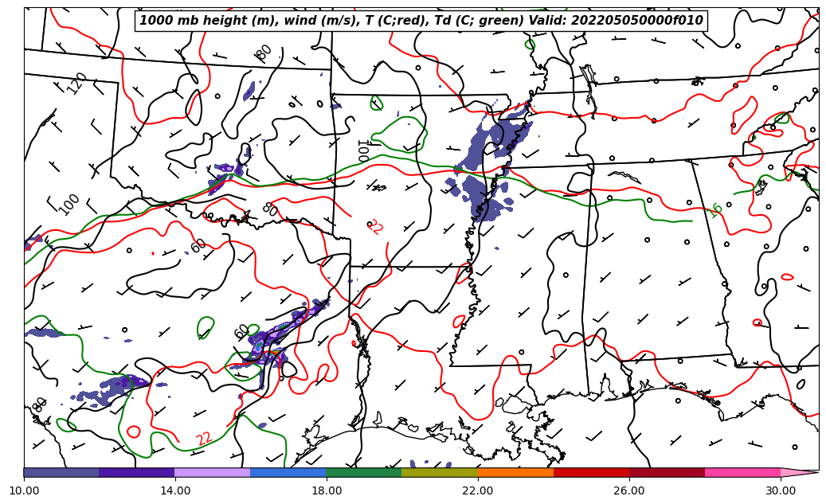Click the light pink colorbar arrow tip

[x=799, y=472]
